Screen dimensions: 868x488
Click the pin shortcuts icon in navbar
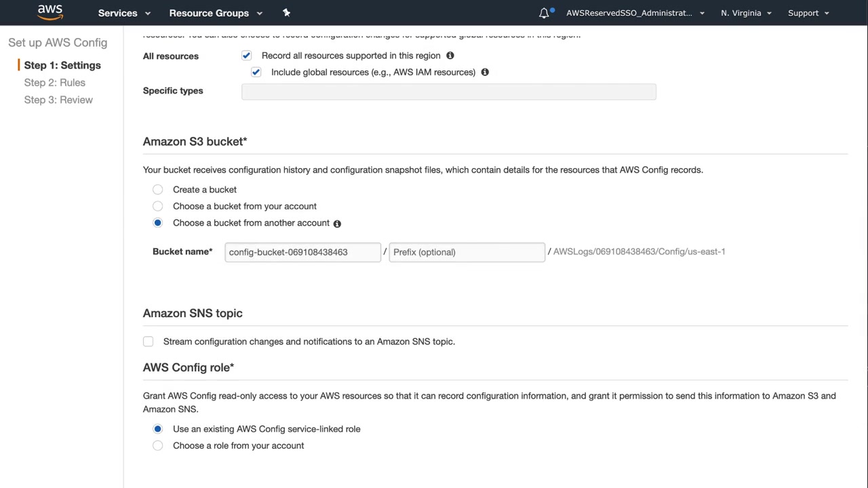click(286, 13)
